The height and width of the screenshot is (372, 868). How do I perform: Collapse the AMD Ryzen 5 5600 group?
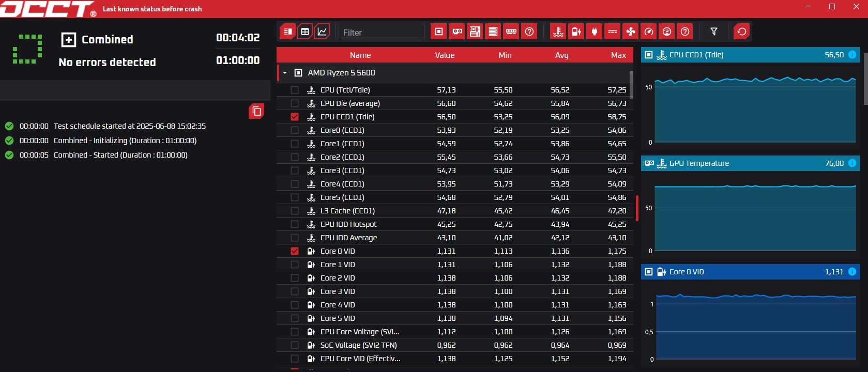[x=285, y=73]
